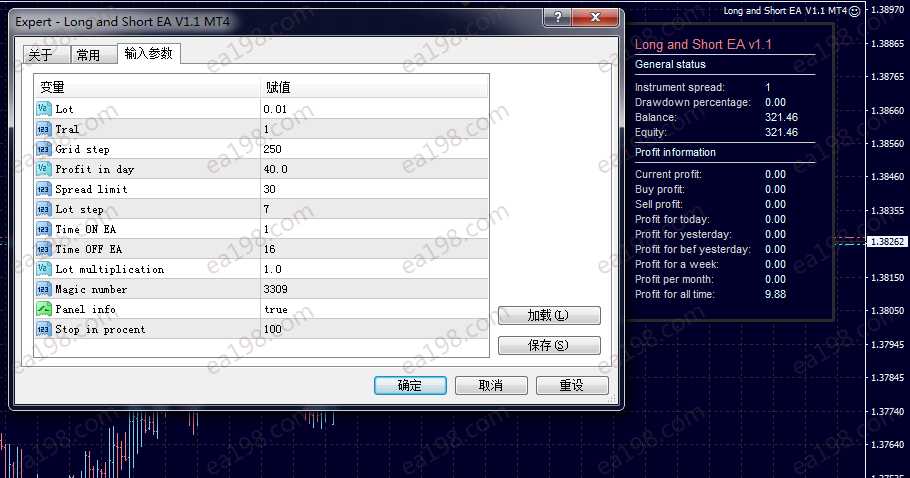
Task: Click the Instrument spread label
Action: [680, 88]
